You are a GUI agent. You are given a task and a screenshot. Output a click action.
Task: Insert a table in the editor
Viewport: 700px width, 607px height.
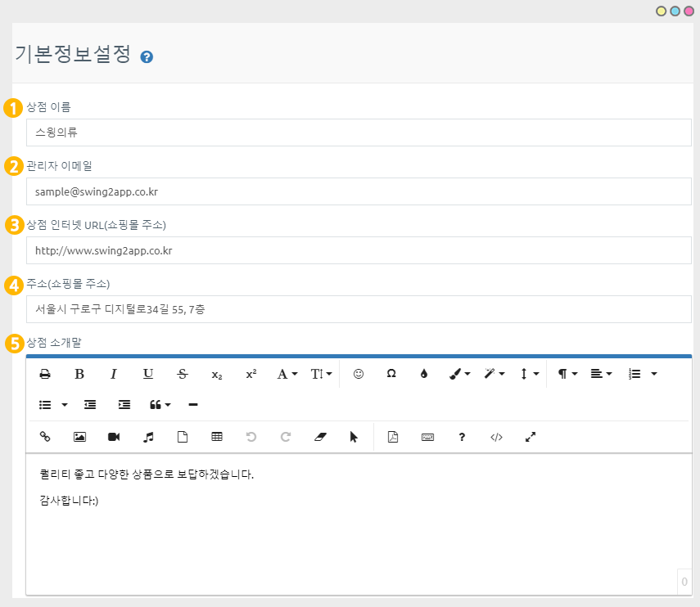point(217,437)
